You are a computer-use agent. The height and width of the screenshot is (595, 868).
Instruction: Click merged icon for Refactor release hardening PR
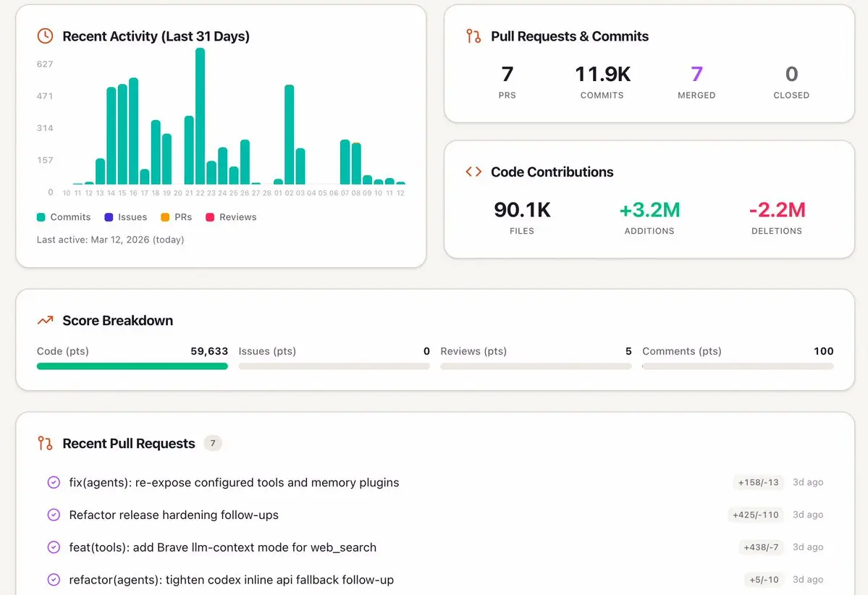tap(54, 515)
